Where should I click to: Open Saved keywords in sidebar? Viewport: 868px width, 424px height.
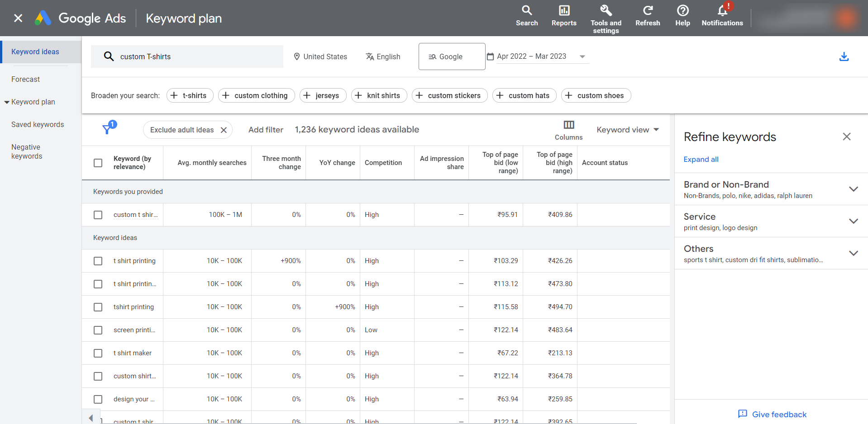tap(38, 124)
